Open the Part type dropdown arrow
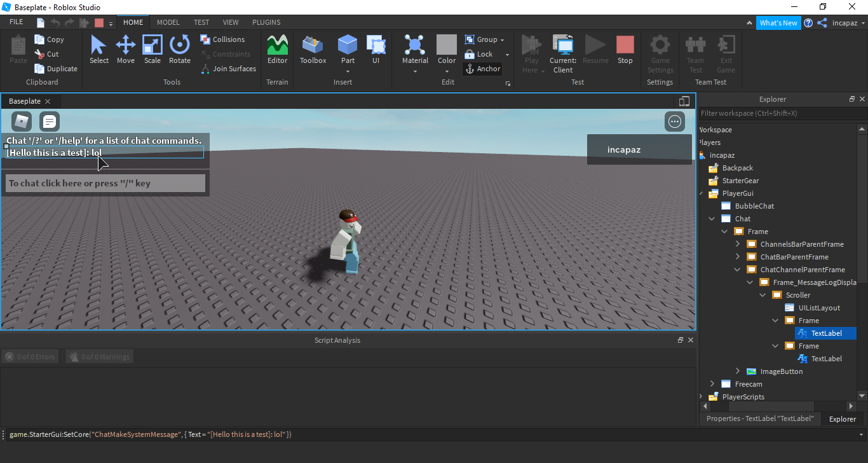 pos(348,71)
